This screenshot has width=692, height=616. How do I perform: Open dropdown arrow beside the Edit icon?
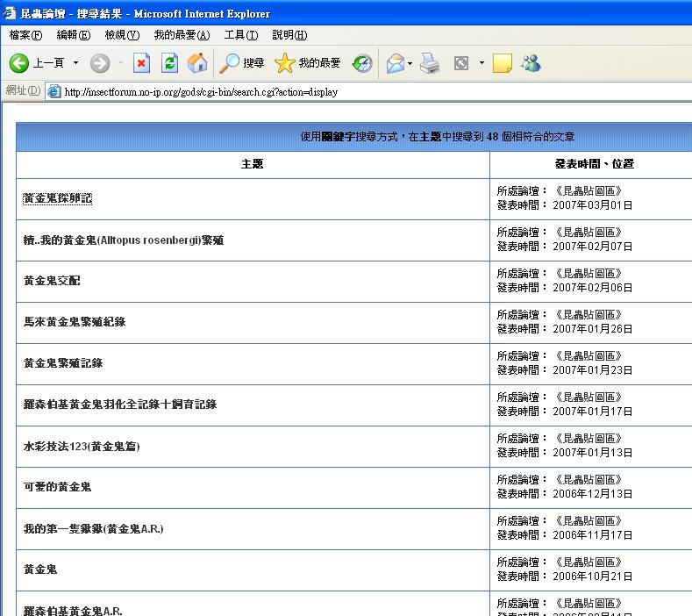tap(482, 63)
